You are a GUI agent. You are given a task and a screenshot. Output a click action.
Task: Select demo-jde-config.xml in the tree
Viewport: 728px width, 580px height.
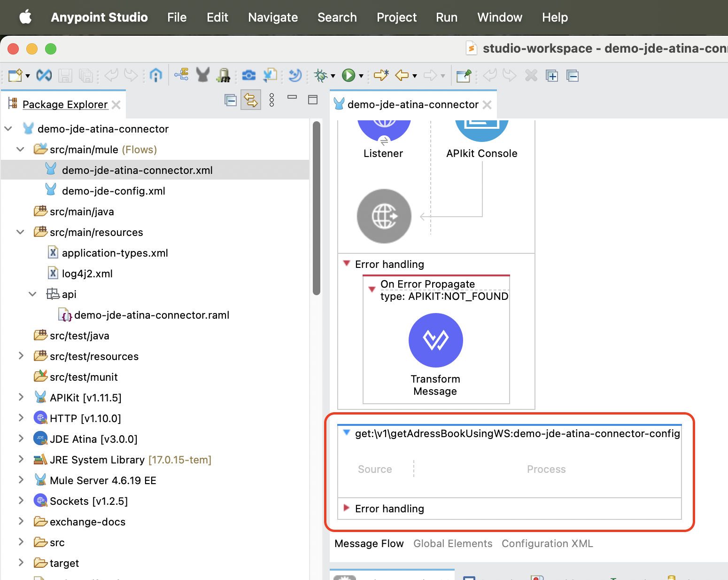click(113, 191)
